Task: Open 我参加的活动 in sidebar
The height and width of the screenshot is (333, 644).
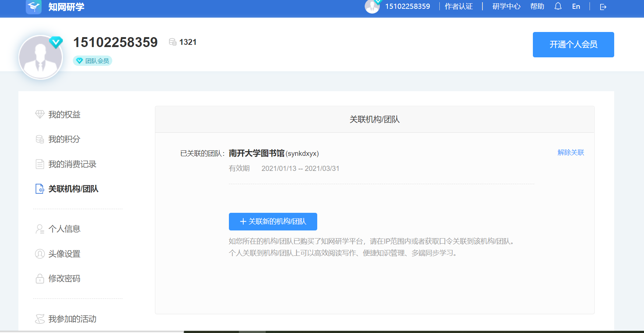Action: [72, 319]
